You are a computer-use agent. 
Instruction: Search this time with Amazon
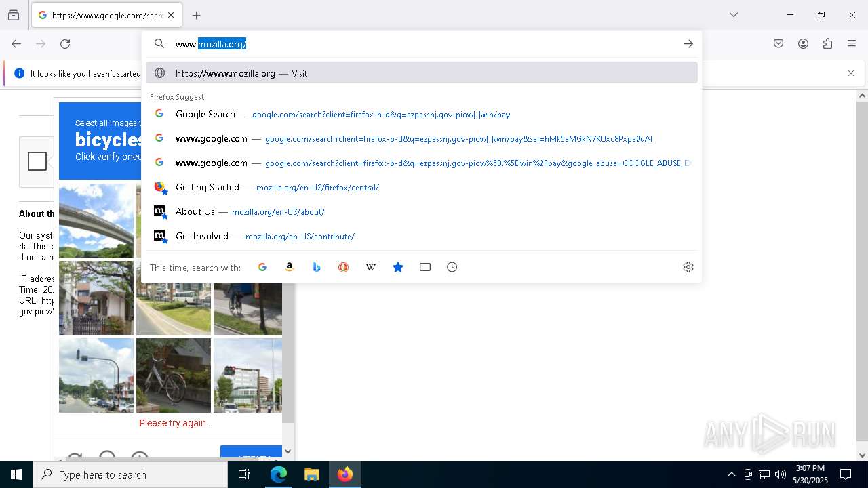pos(290,267)
